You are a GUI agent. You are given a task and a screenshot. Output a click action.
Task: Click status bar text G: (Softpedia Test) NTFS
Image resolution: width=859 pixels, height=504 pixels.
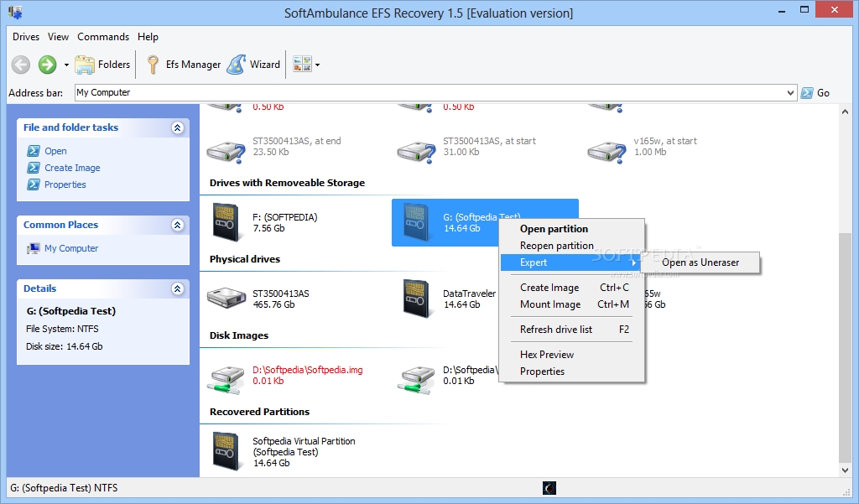(64, 488)
